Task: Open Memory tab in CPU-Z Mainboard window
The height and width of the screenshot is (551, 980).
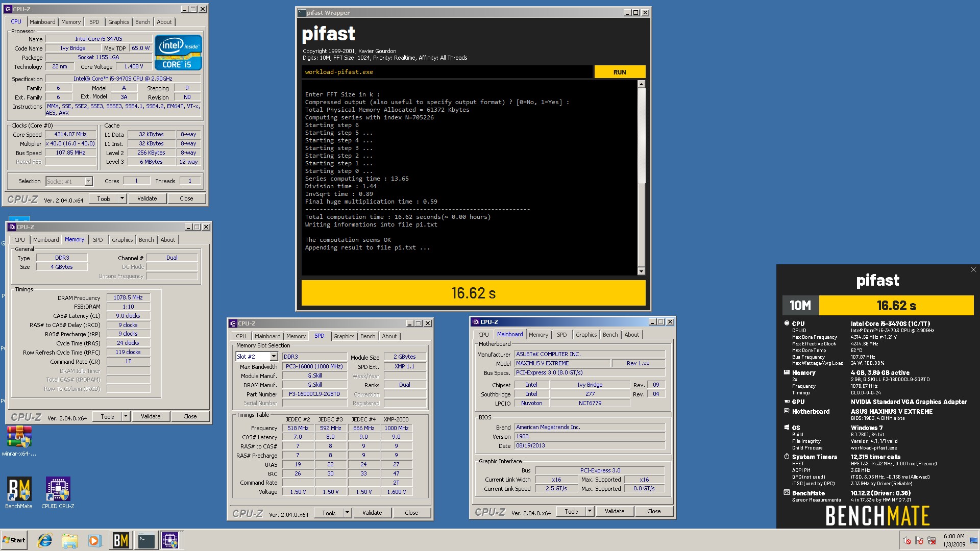Action: pyautogui.click(x=538, y=335)
